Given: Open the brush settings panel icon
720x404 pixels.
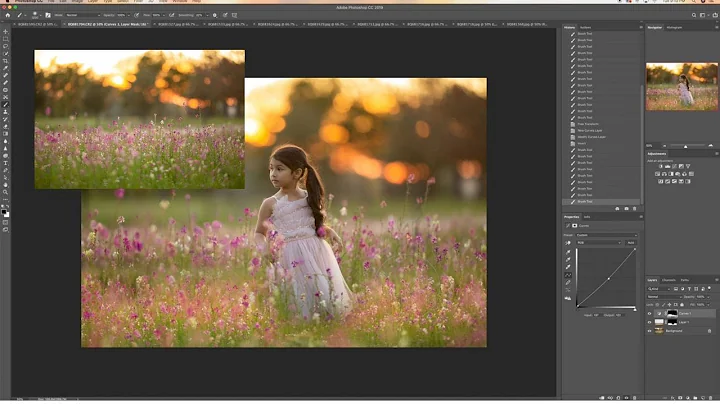Looking at the screenshot, I should [48, 15].
